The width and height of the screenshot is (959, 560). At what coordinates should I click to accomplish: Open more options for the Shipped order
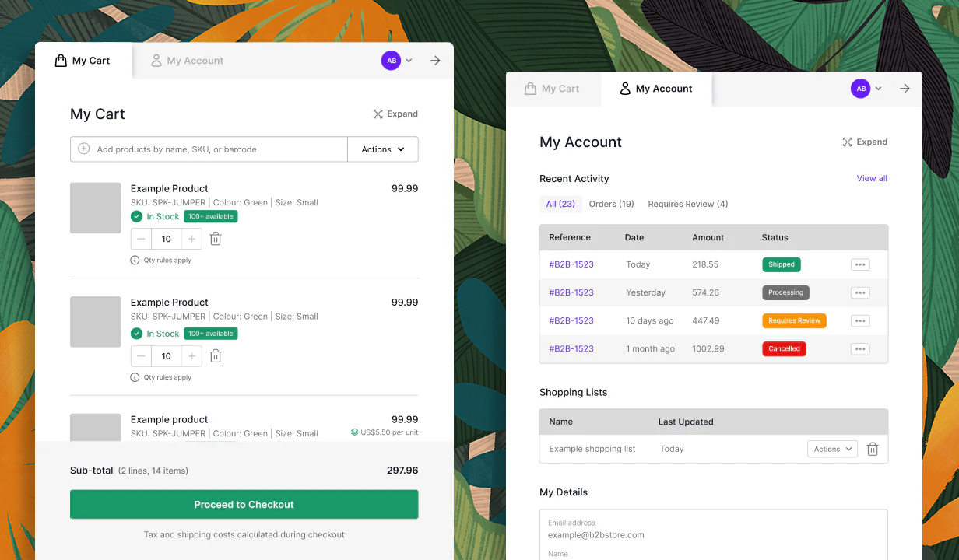[x=860, y=264]
